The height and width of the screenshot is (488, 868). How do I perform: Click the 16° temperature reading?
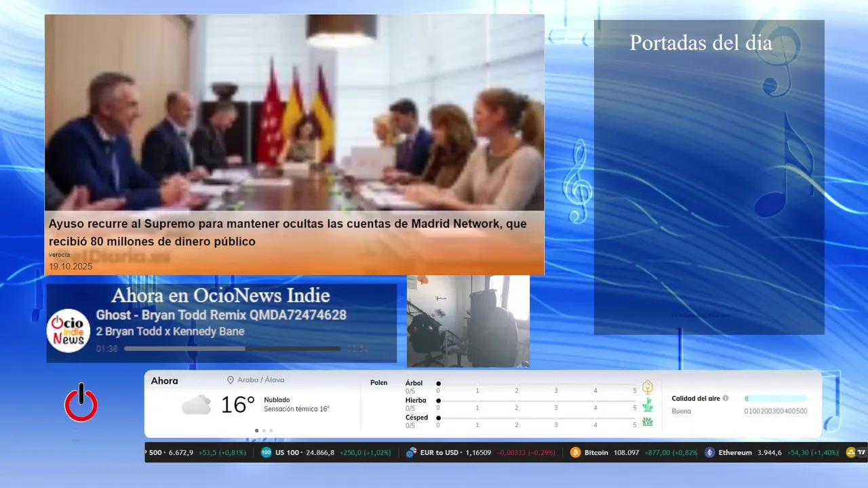click(238, 405)
